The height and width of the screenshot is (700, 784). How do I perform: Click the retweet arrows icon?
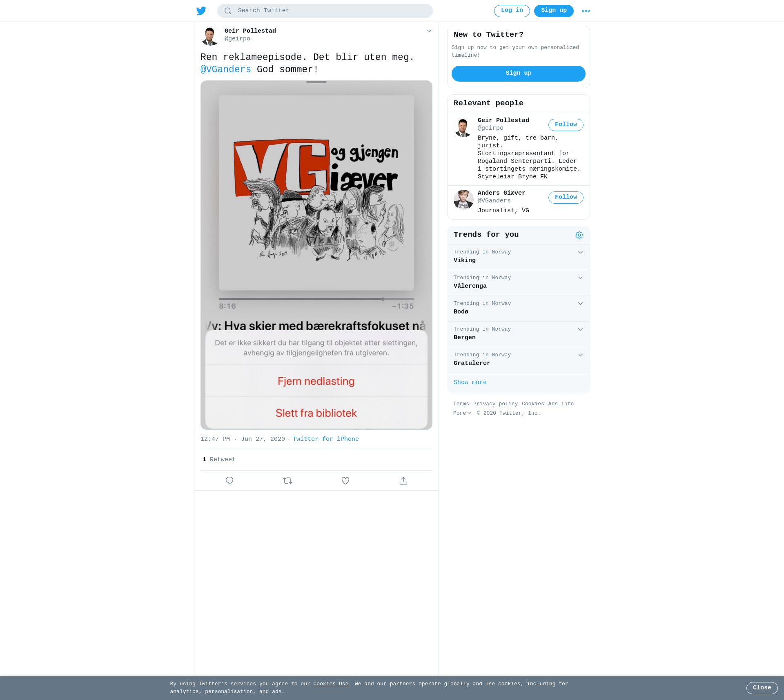[287, 481]
